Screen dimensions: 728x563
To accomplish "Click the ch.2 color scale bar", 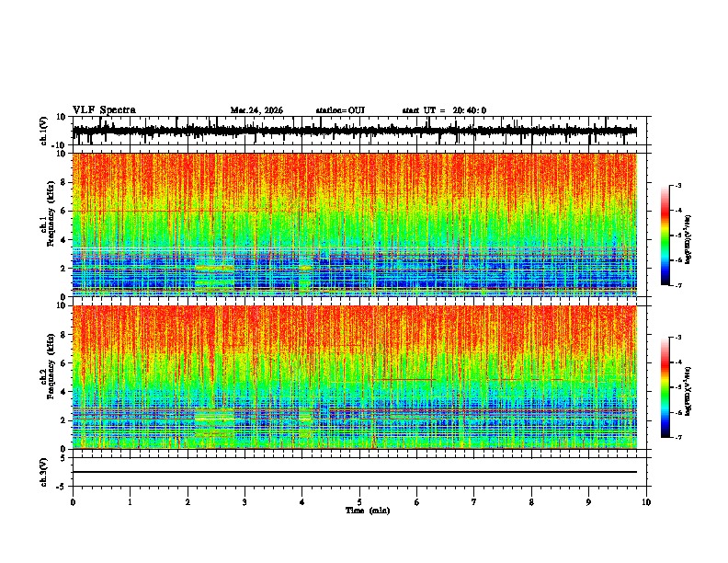I will pos(665,387).
